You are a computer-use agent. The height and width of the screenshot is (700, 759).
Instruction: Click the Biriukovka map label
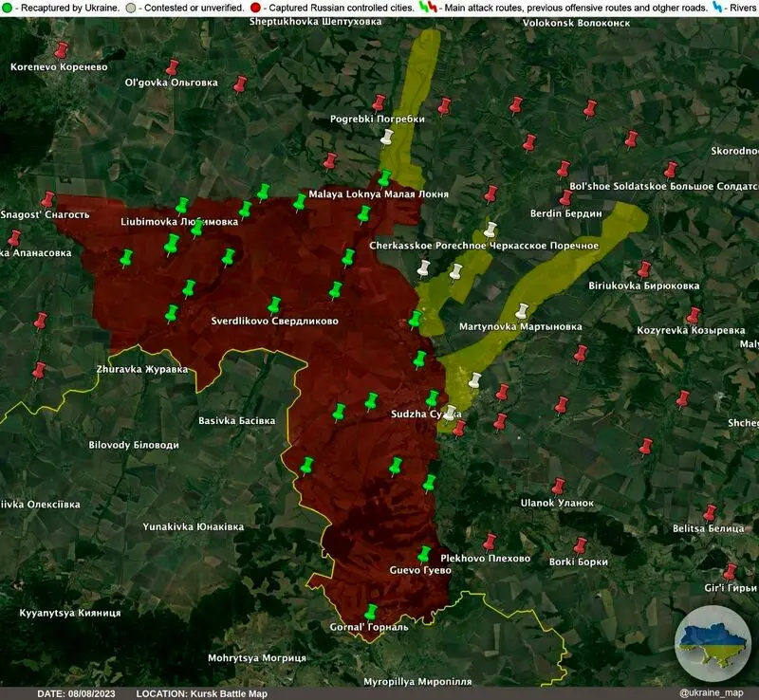point(644,286)
